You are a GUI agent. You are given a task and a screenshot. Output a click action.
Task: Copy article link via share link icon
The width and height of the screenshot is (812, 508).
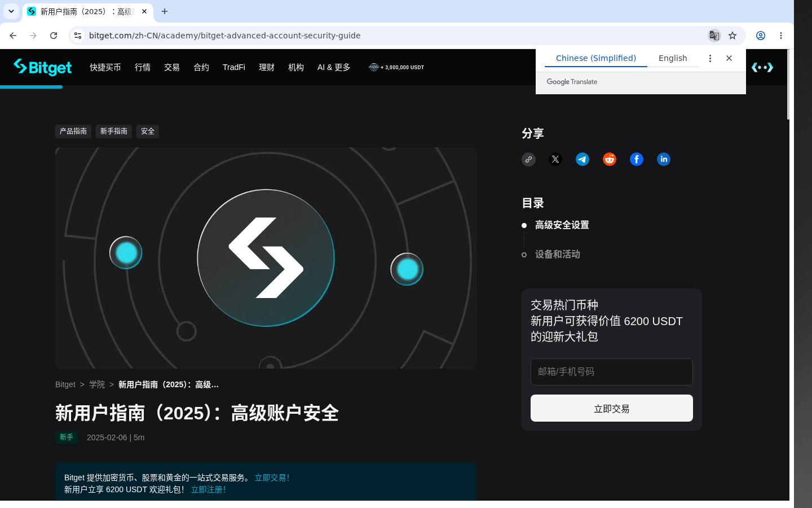tap(528, 159)
